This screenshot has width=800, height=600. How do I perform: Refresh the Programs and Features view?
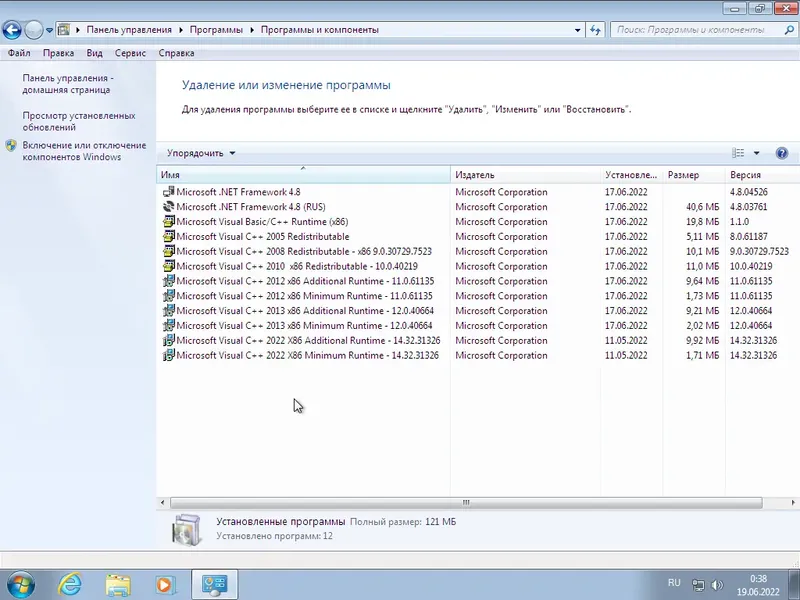(595, 30)
